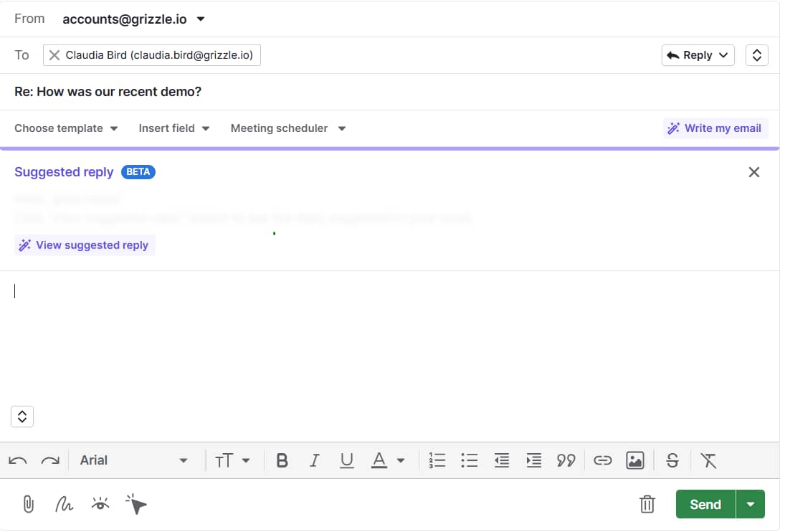Open the Choose template dropdown
Image resolution: width=785 pixels, height=532 pixels.
click(x=65, y=128)
